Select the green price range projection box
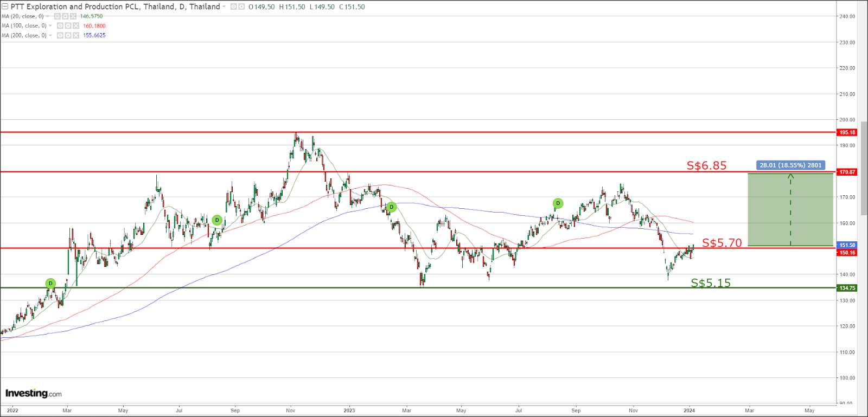The width and height of the screenshot is (868, 417). [x=790, y=209]
